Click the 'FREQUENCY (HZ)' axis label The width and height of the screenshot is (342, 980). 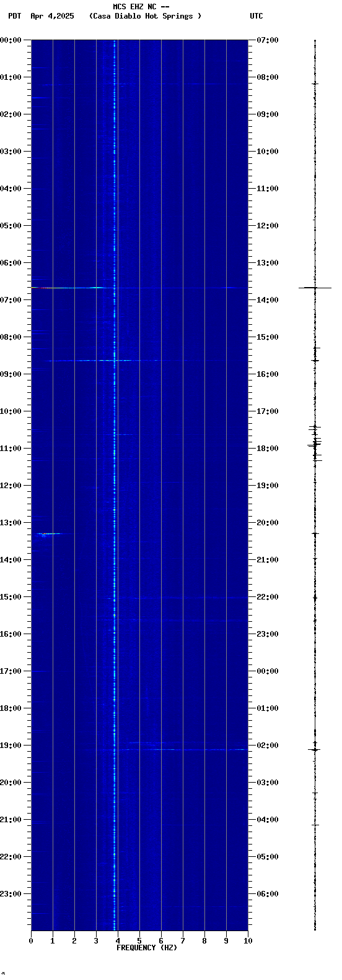pyautogui.click(x=147, y=948)
